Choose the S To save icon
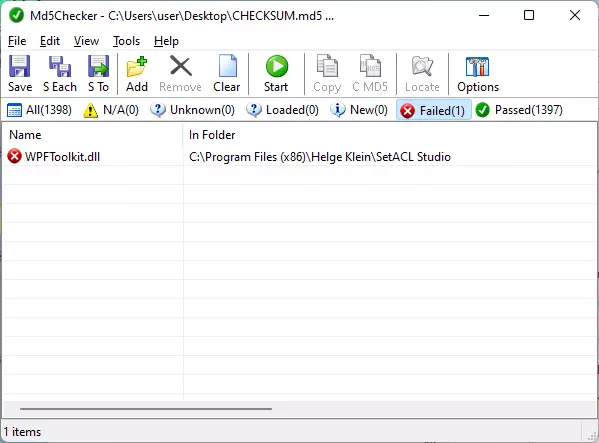 (x=98, y=66)
